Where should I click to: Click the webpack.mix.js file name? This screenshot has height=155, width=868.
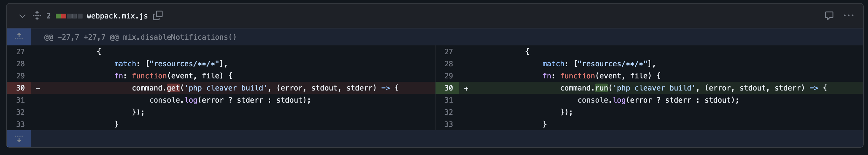point(117,16)
